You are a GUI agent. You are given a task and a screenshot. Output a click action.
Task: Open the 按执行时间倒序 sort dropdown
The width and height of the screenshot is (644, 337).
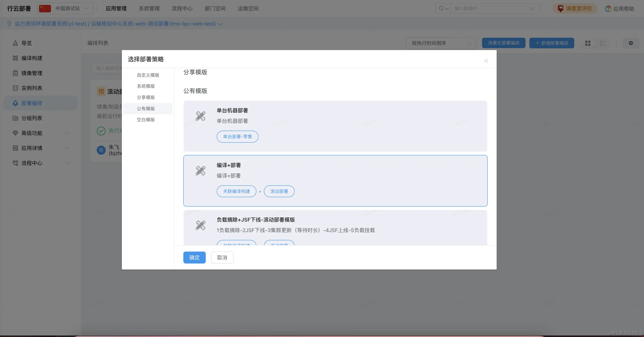click(440, 43)
